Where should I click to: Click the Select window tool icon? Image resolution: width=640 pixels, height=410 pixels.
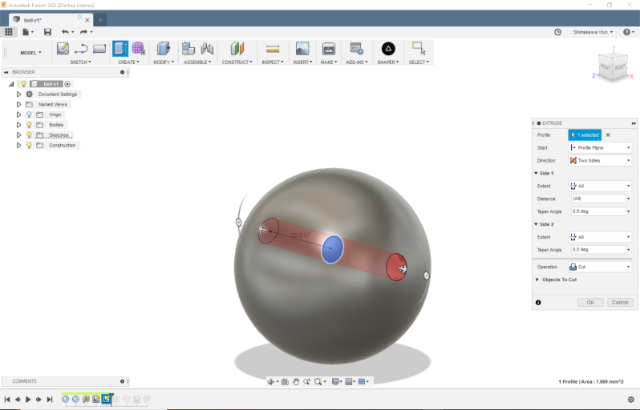(x=418, y=48)
